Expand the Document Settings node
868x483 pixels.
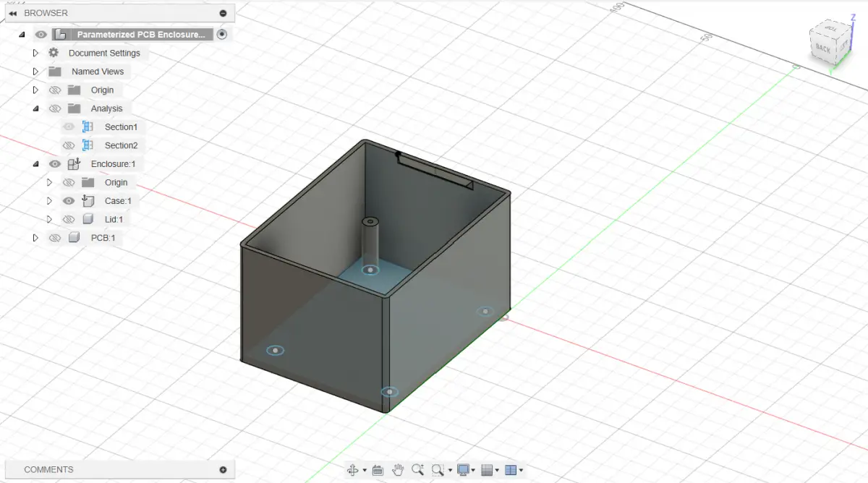35,53
